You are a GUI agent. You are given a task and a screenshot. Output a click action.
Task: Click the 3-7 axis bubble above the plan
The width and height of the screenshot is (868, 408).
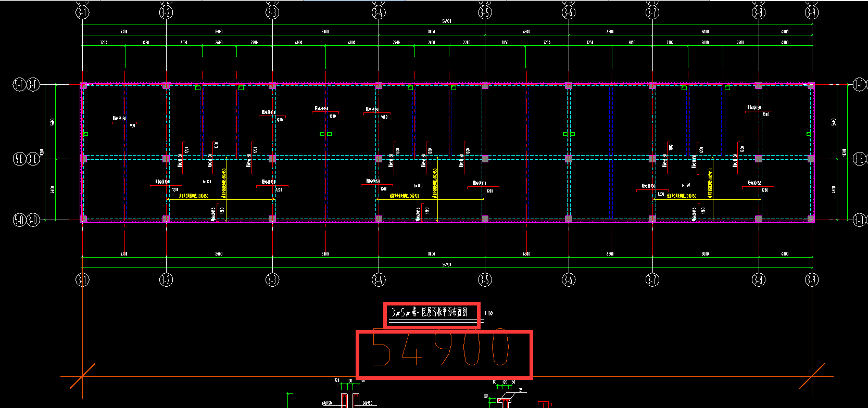(652, 12)
